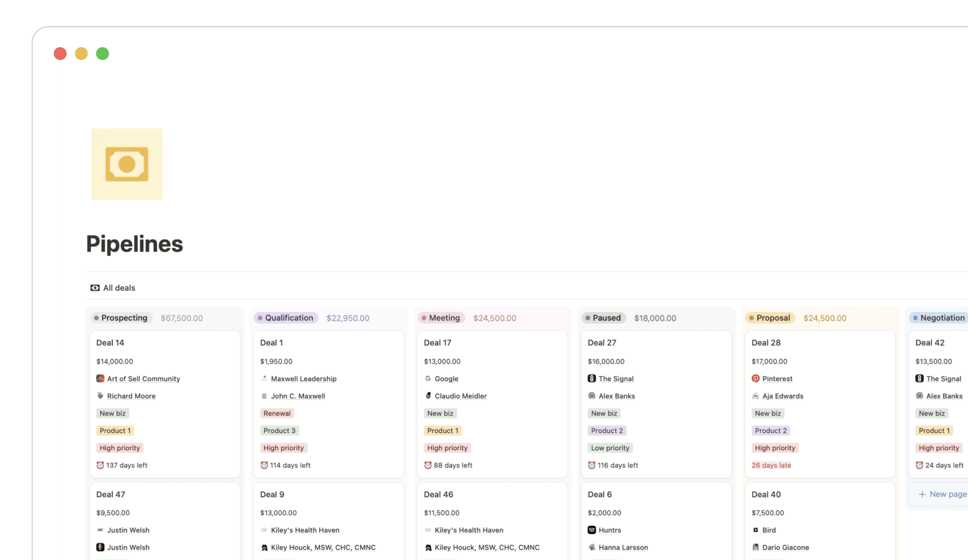Open the Deal 17 card title
Viewport: 968px width, 560px height.
click(x=438, y=343)
